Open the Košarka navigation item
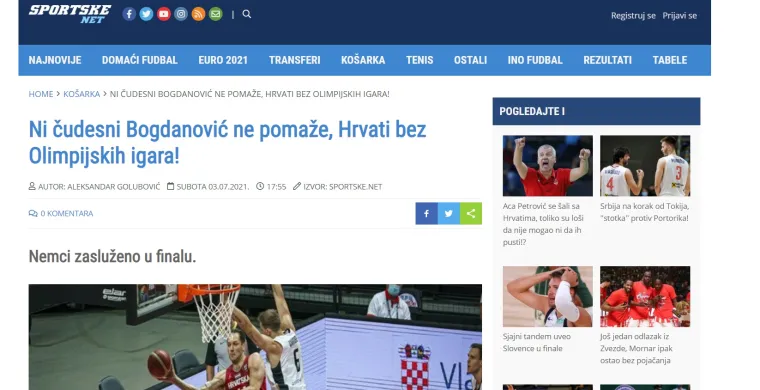Viewport: 760px width, 390px height. coord(363,60)
